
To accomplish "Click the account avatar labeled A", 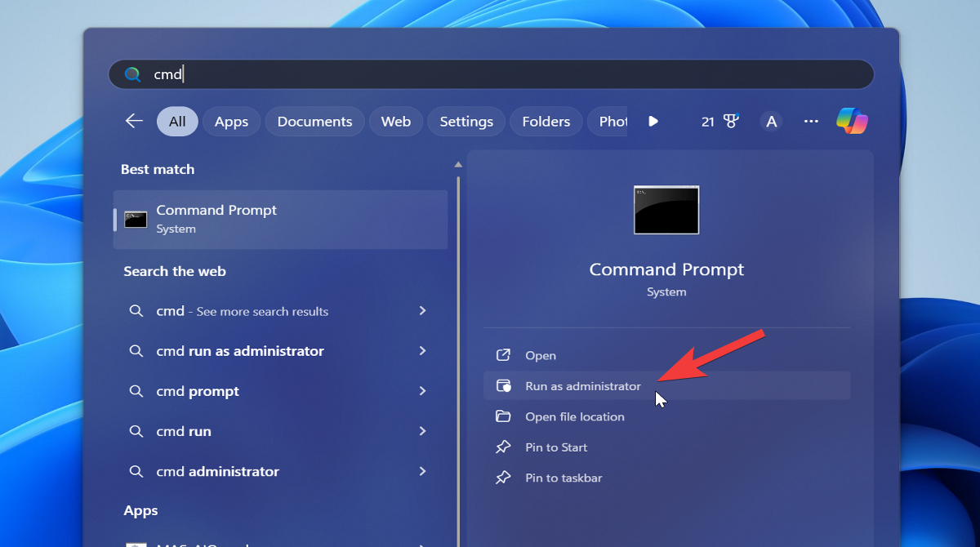I will tap(770, 122).
